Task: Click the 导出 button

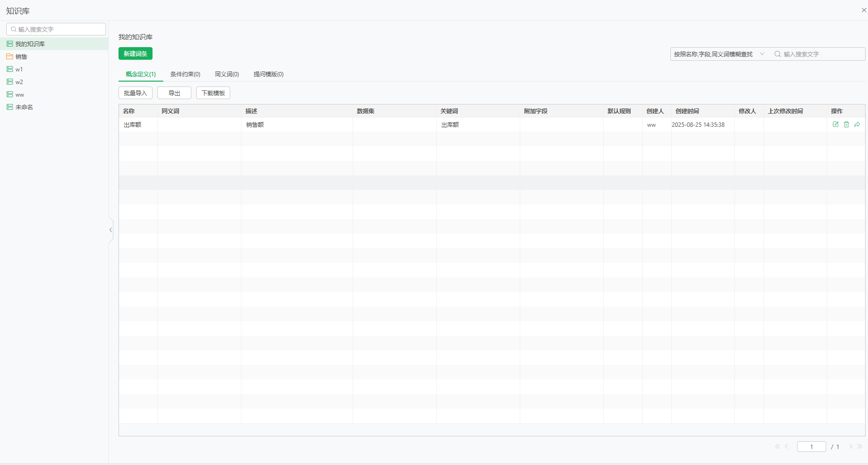Action: click(x=174, y=93)
